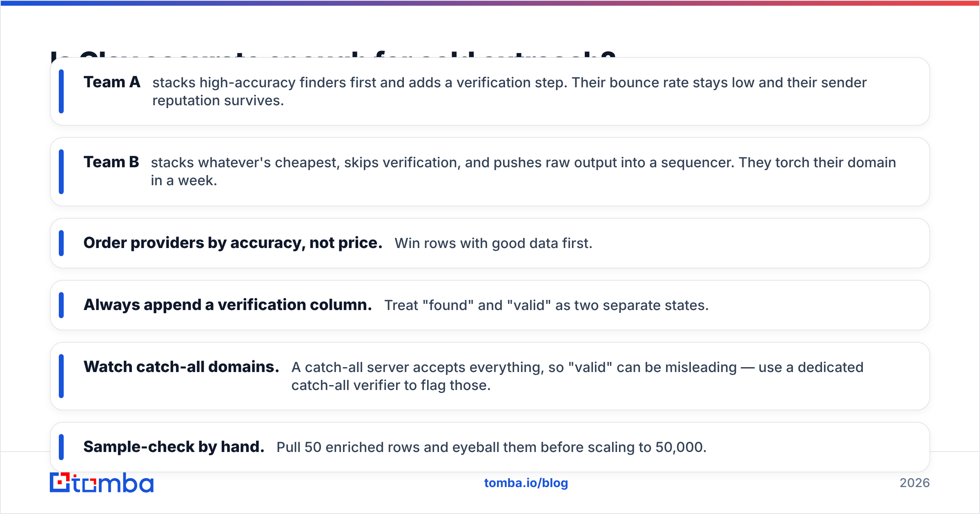Click the 'Order providers by accuracy' heading
Image resolution: width=980 pixels, height=514 pixels.
coord(233,243)
